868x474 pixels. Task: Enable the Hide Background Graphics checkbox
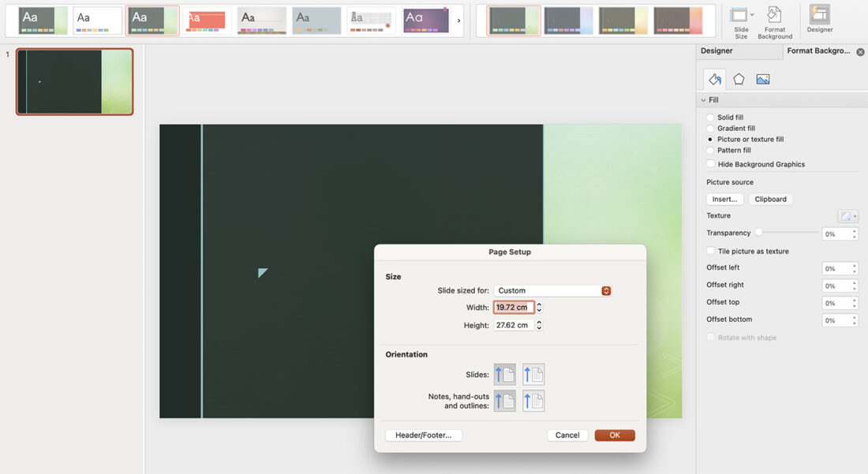point(710,164)
